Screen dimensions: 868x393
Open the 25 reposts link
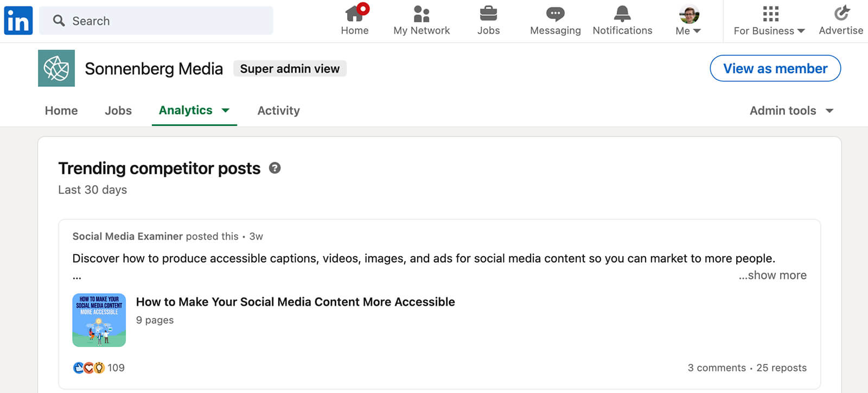[781, 367]
